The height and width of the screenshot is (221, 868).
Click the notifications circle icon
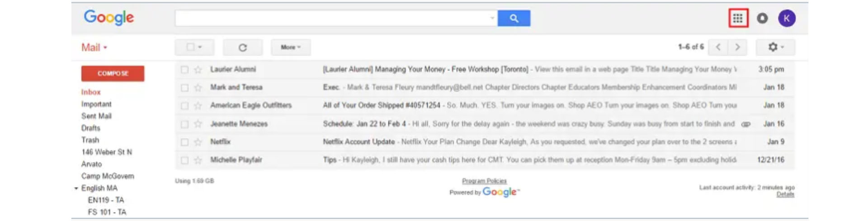click(762, 18)
